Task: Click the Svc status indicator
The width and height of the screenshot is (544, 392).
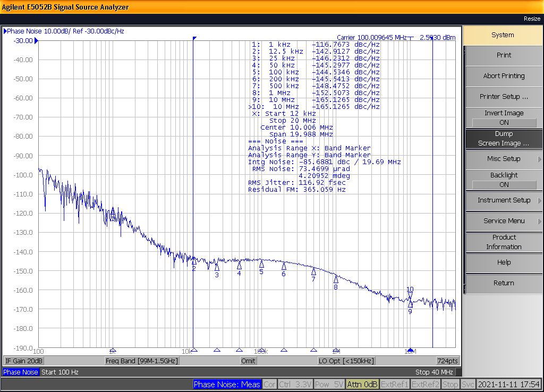Action: [x=467, y=385]
